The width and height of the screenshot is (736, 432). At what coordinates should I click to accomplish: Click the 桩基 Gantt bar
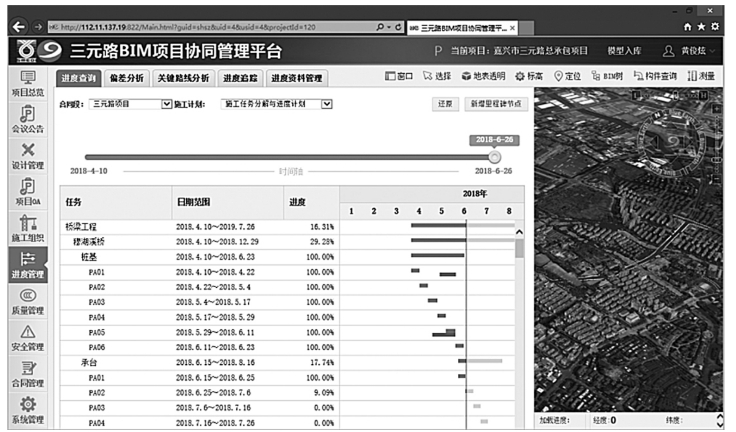pos(437,255)
